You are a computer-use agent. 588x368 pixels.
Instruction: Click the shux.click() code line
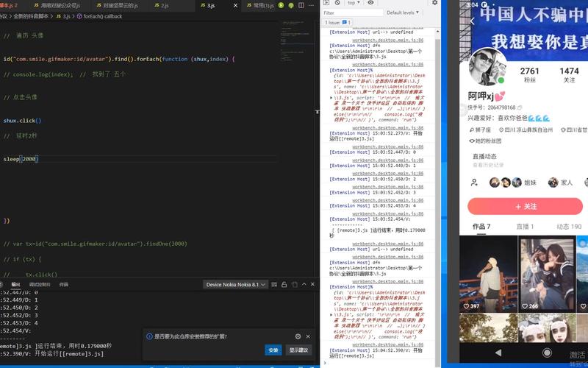click(22, 121)
